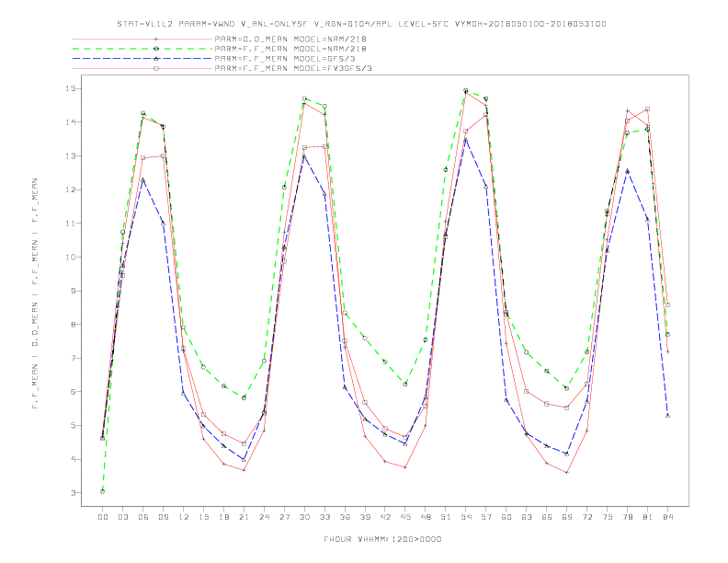Click x-axis forecast hour 45
This screenshot has width=728, height=563.
405,517
